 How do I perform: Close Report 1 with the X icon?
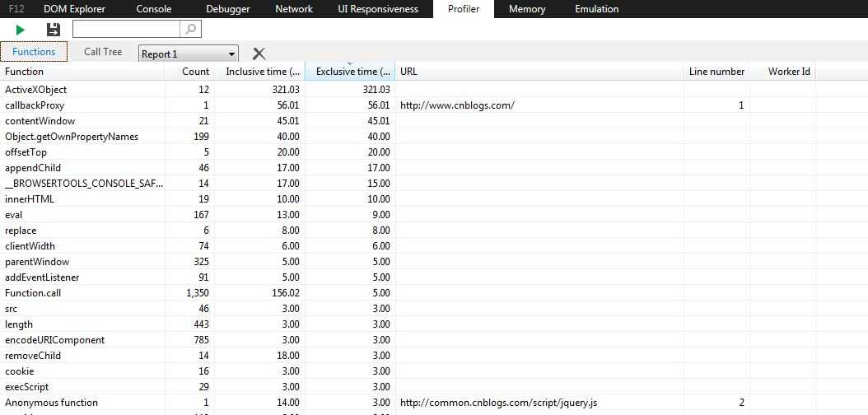(x=259, y=54)
